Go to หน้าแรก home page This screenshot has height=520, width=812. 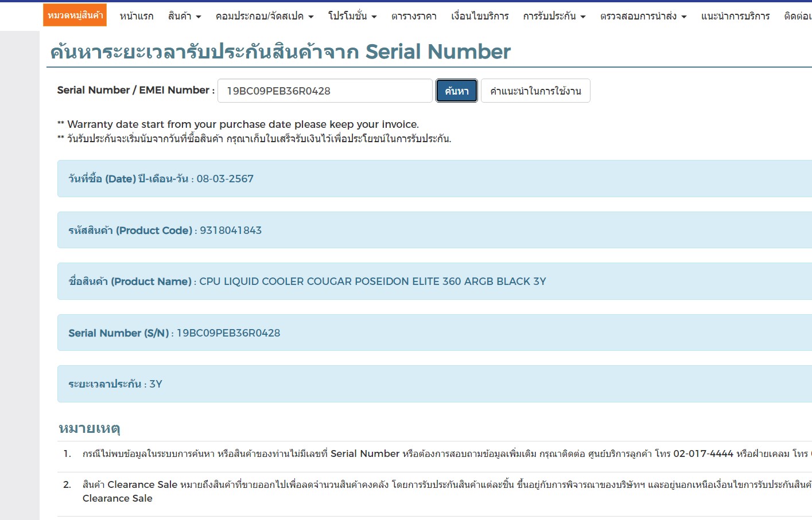point(137,16)
